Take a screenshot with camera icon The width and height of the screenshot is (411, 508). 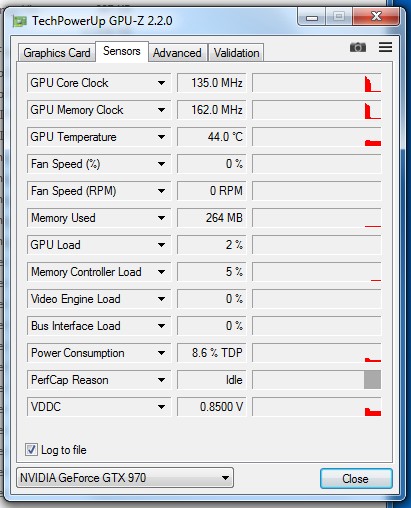pyautogui.click(x=358, y=47)
